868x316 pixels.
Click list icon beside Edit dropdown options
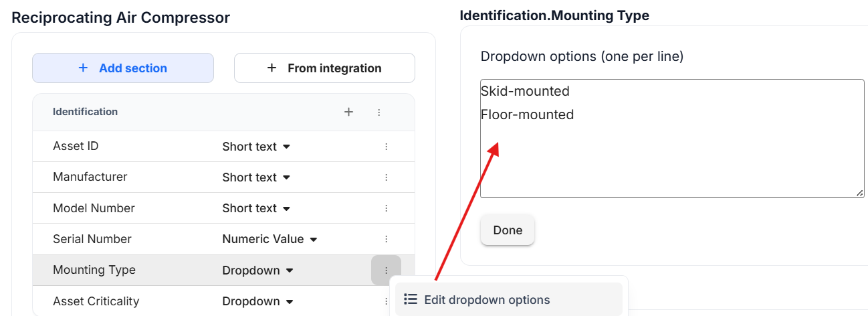(411, 299)
